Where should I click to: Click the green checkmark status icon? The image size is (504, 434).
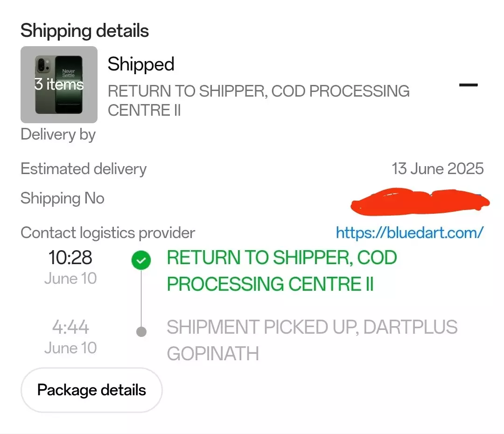point(141,260)
